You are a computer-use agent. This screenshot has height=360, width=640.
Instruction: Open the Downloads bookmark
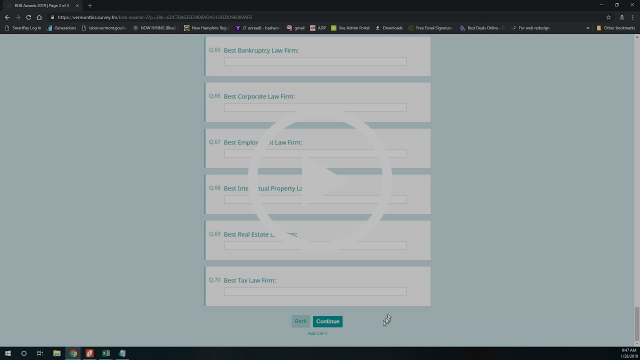tap(389, 28)
